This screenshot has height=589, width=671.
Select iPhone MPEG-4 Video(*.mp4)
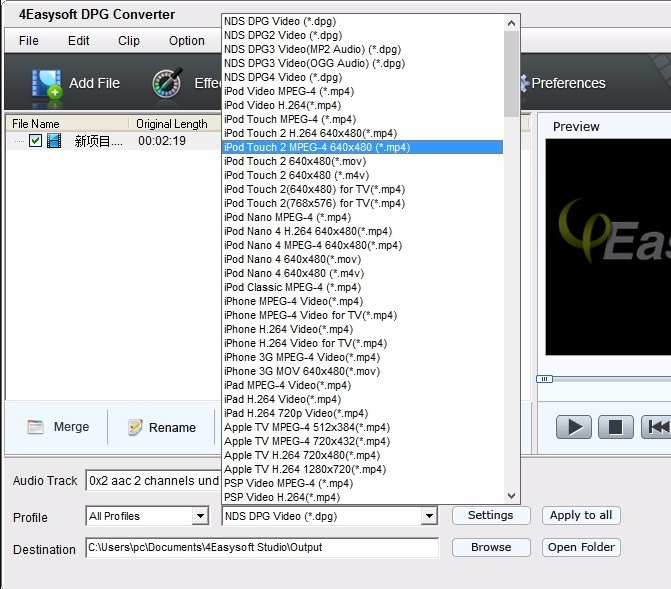tap(362, 301)
